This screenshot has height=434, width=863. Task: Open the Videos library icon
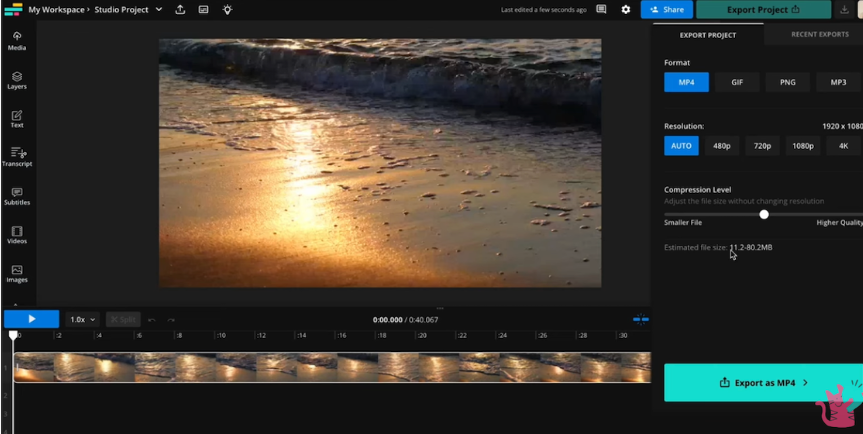point(17,235)
